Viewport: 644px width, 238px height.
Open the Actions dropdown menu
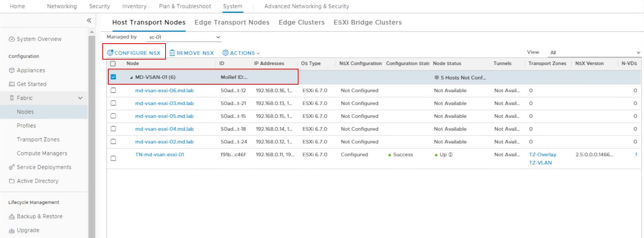(241, 53)
